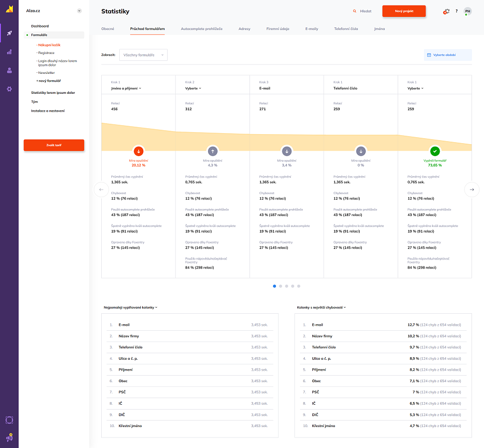Go to next funnel steps with right arrow
Viewport: 484px width, 448px height.
(x=472, y=190)
